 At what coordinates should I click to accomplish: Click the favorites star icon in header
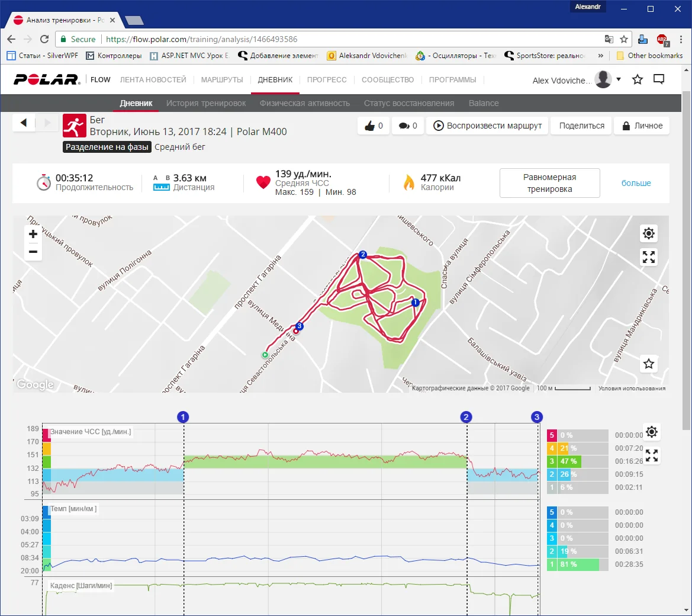pyautogui.click(x=638, y=79)
